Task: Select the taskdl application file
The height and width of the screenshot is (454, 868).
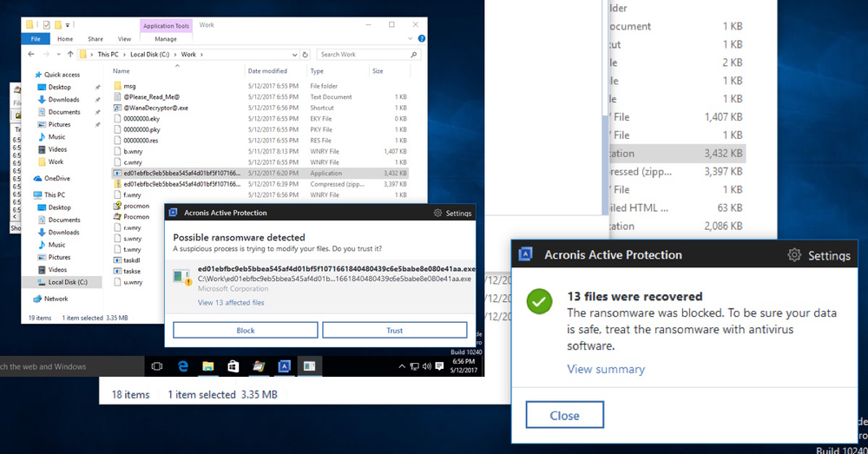Action: (126, 260)
